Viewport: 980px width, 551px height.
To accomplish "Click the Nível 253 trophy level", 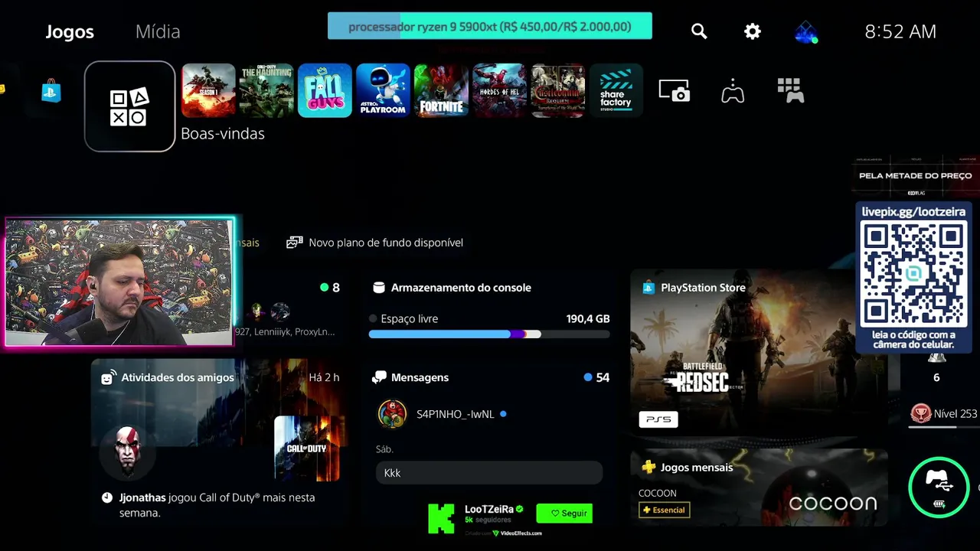I will tap(943, 414).
